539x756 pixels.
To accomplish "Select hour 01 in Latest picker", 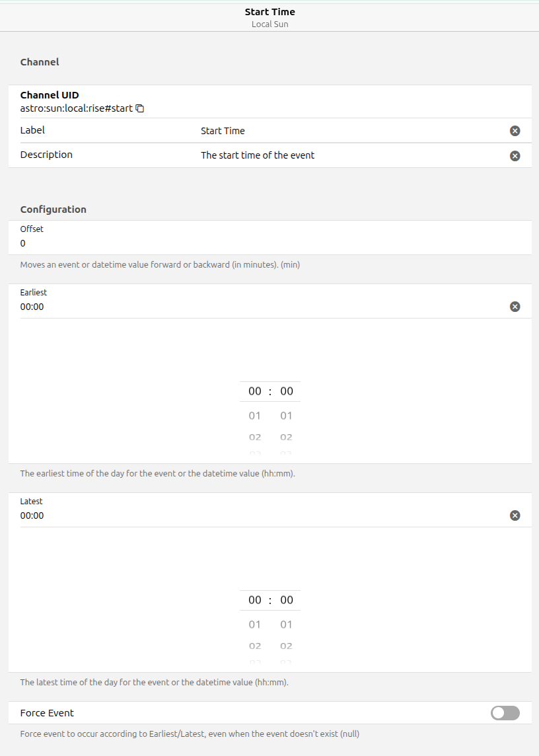I will (x=255, y=624).
